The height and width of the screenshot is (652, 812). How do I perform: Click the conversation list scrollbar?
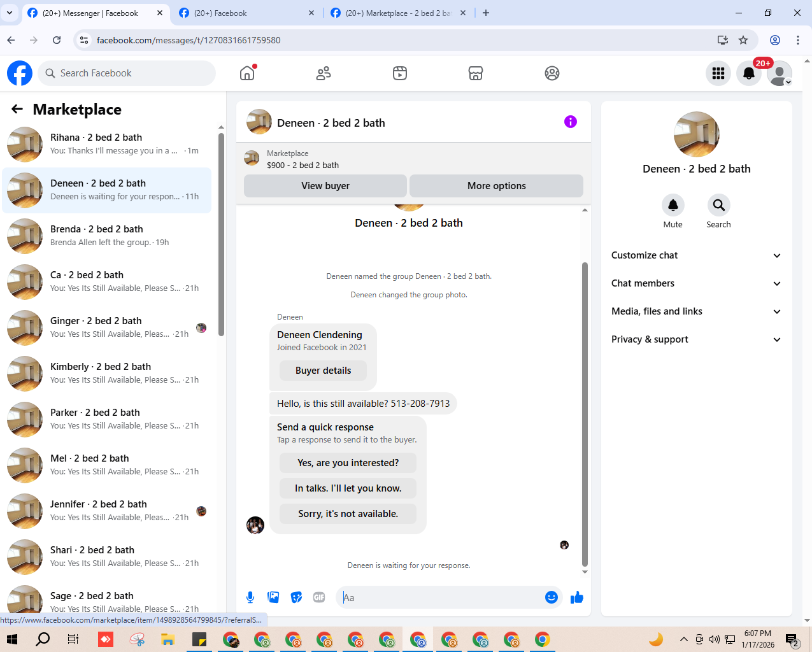click(x=221, y=234)
